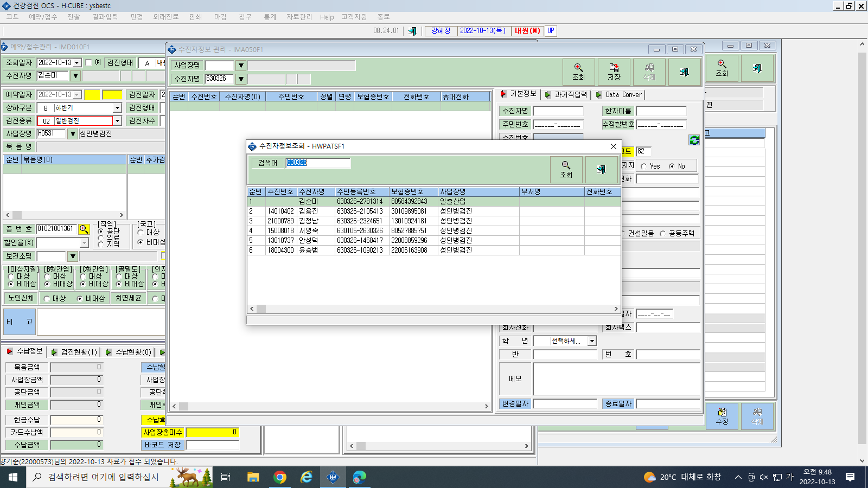The image size is (868, 488).
Task: Click the exit icon next to the date in the top toolbar
Action: [413, 31]
